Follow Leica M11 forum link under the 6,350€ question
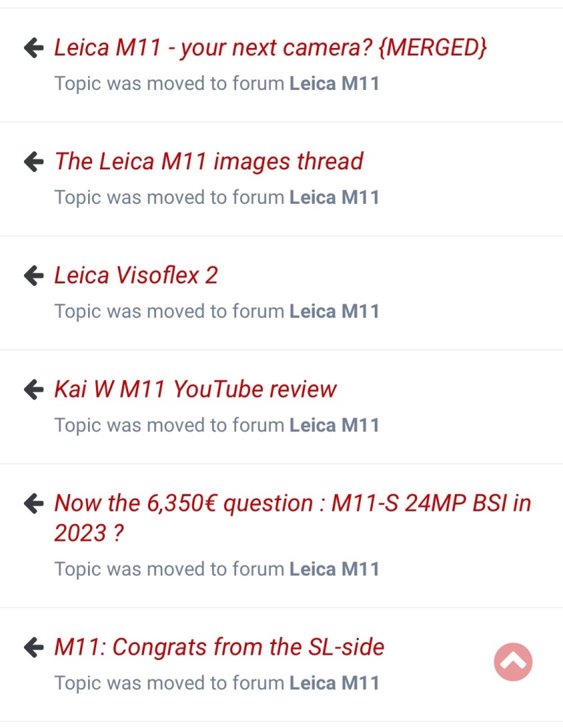 point(334,569)
